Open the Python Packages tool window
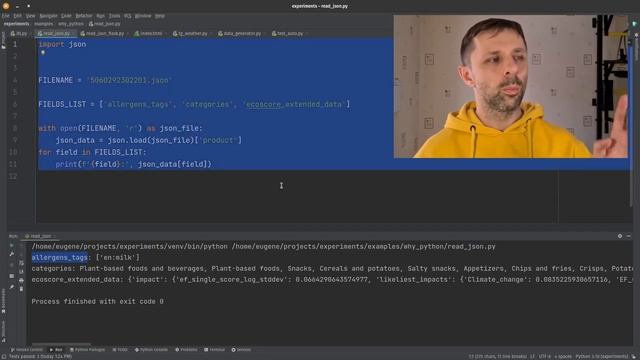Viewport: 640px width, 360px height. coord(87,350)
